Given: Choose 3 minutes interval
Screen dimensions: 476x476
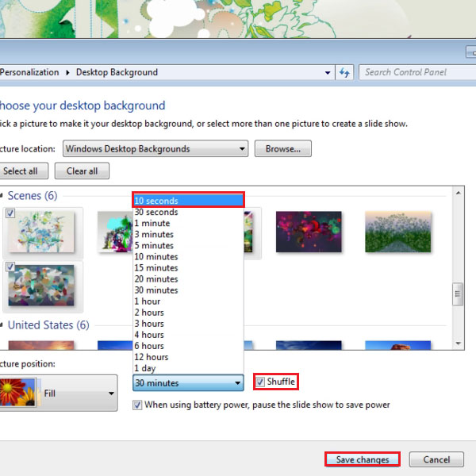Looking at the screenshot, I should (x=188, y=234).
